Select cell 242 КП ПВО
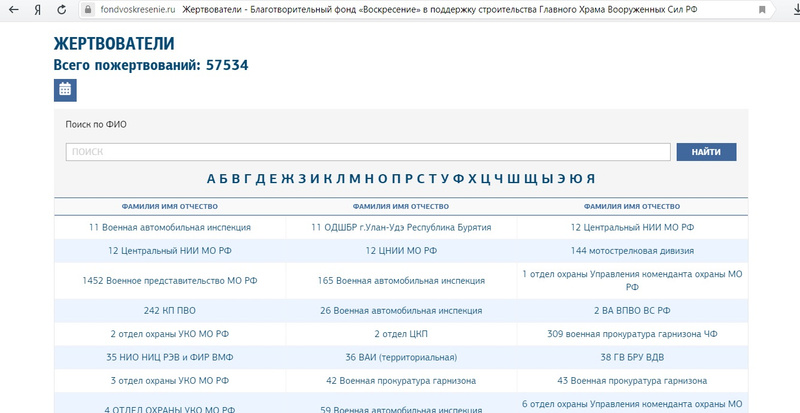Viewport: 800px width, 413px height. coord(170,310)
